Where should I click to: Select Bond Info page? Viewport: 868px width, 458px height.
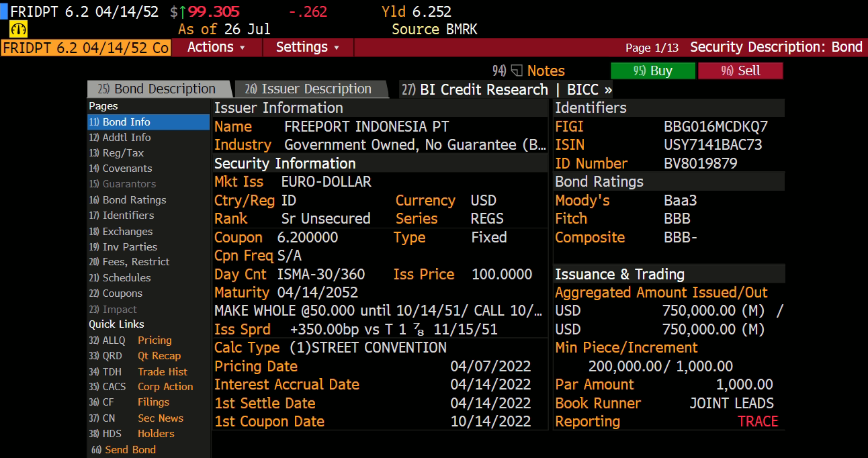click(148, 122)
